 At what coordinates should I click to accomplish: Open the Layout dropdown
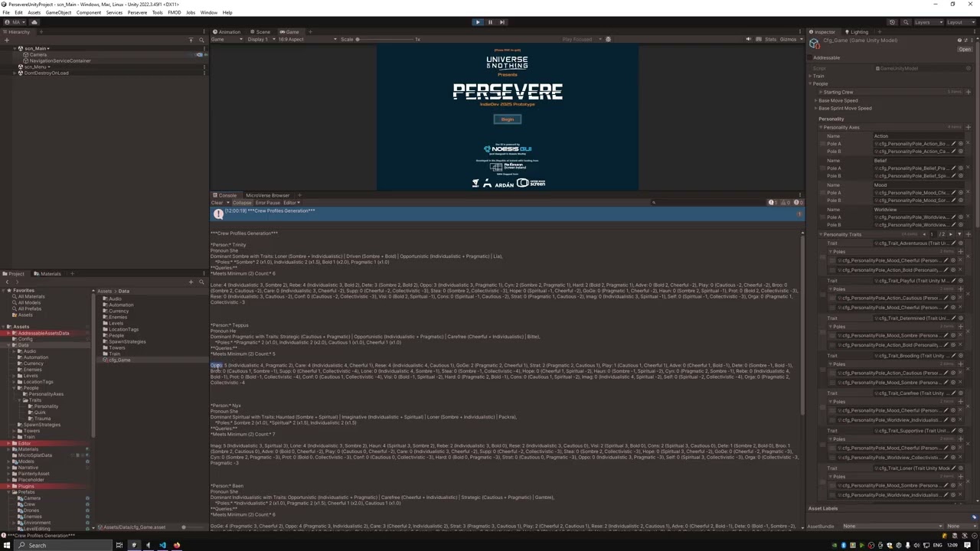tap(960, 22)
